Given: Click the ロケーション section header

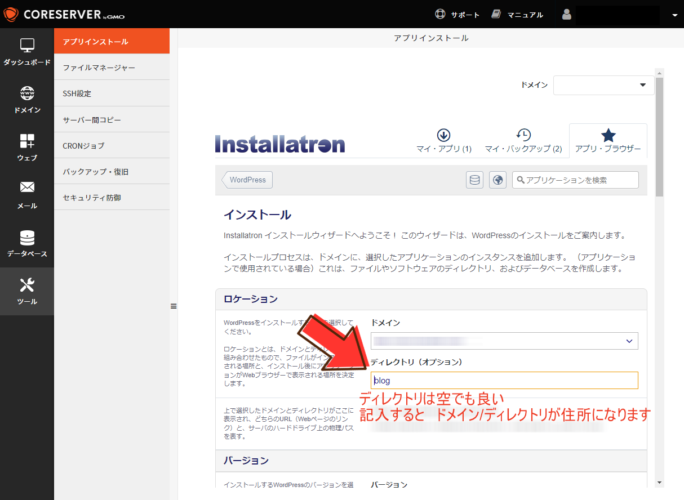Looking at the screenshot, I should 431,299.
